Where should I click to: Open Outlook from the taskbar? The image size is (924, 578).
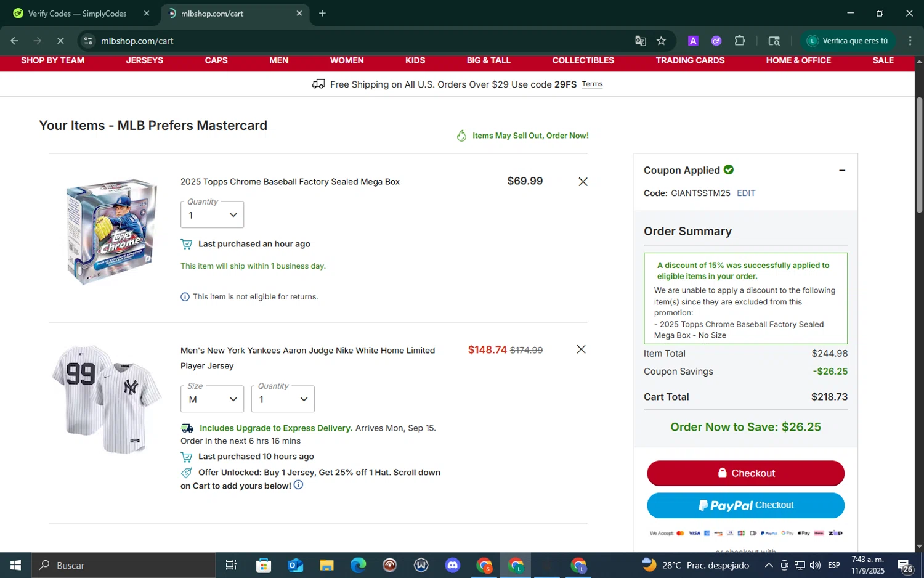(295, 565)
